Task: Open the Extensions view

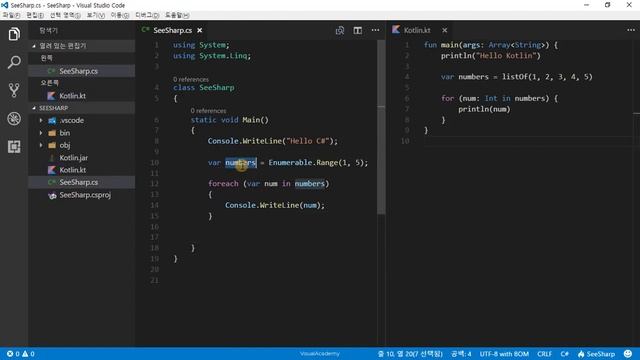Action: click(x=14, y=147)
